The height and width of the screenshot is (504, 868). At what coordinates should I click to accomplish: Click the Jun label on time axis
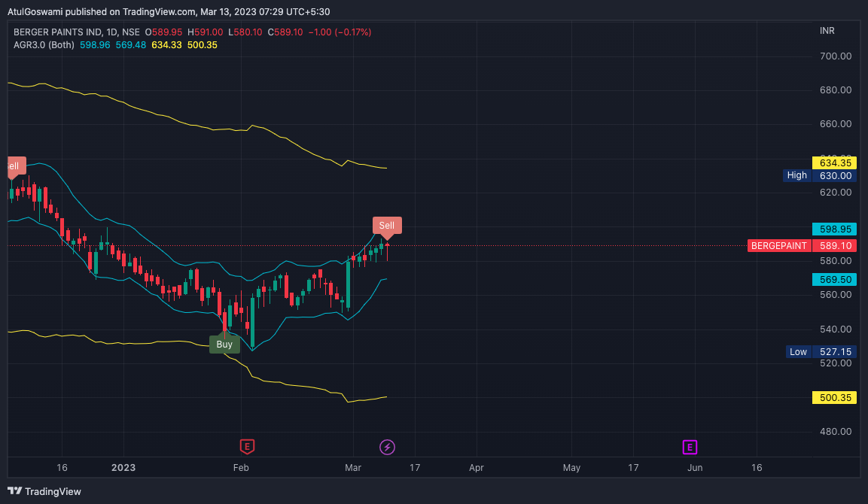[x=695, y=467]
